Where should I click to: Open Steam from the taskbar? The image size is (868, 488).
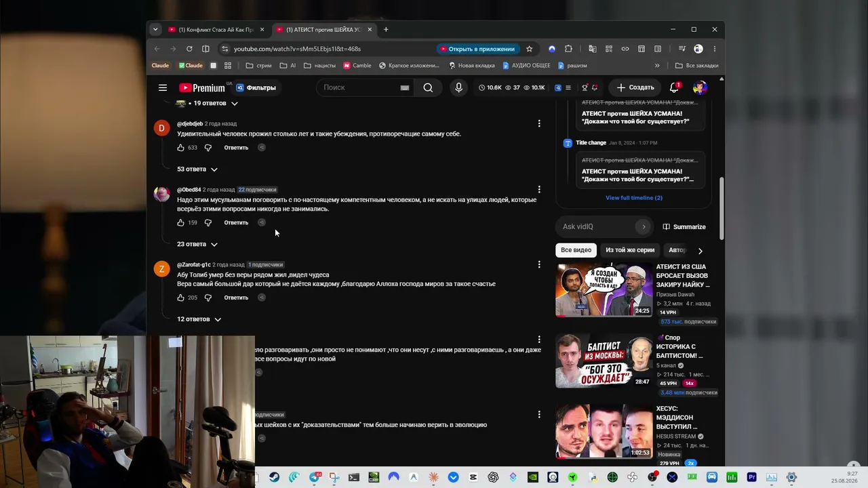[x=274, y=477]
